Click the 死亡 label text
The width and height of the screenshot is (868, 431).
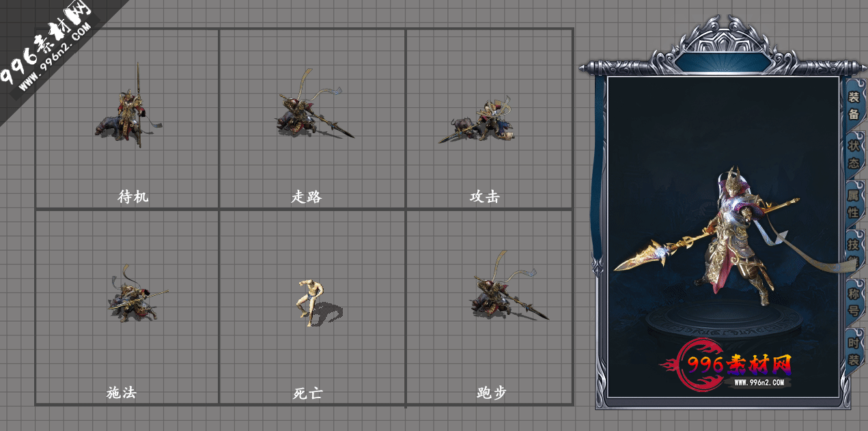pyautogui.click(x=307, y=393)
